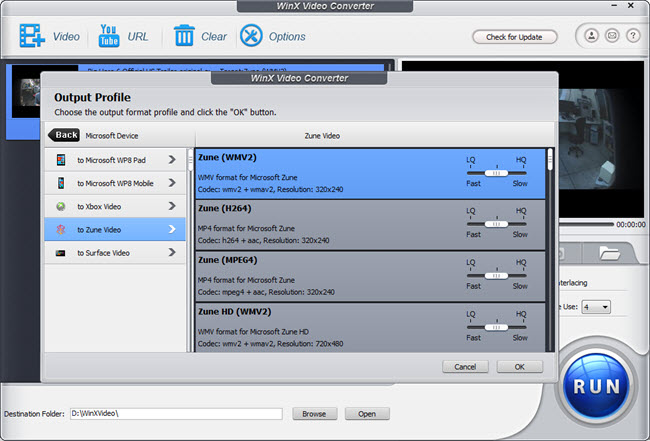
Task: Click the big blue RUN button
Action: coord(597,385)
